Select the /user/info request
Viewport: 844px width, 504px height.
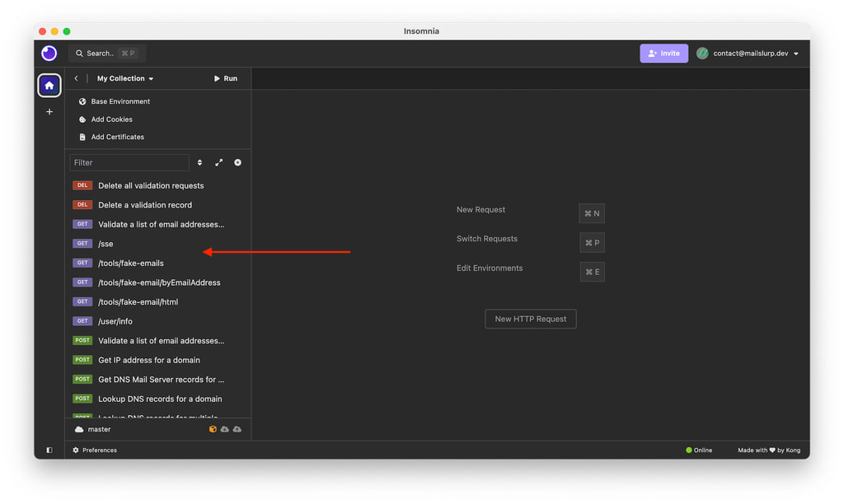pos(157,321)
